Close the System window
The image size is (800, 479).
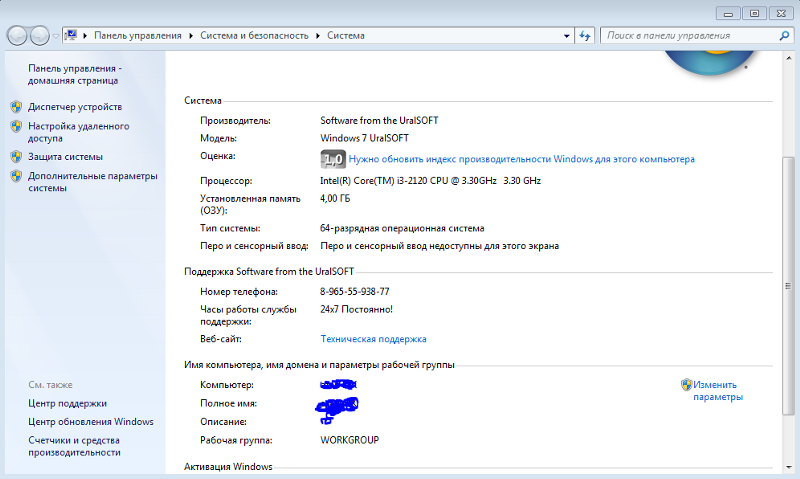pos(781,14)
